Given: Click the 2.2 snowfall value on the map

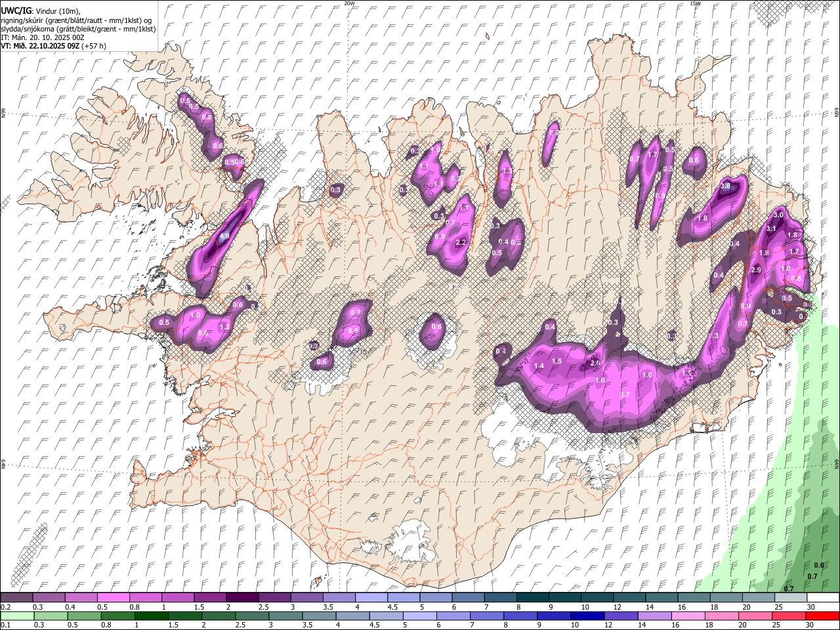Looking at the screenshot, I should (x=460, y=242).
